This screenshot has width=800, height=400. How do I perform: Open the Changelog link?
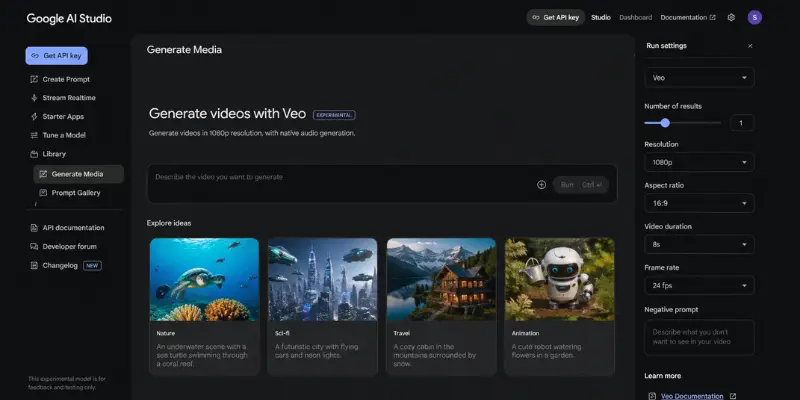pyautogui.click(x=60, y=265)
